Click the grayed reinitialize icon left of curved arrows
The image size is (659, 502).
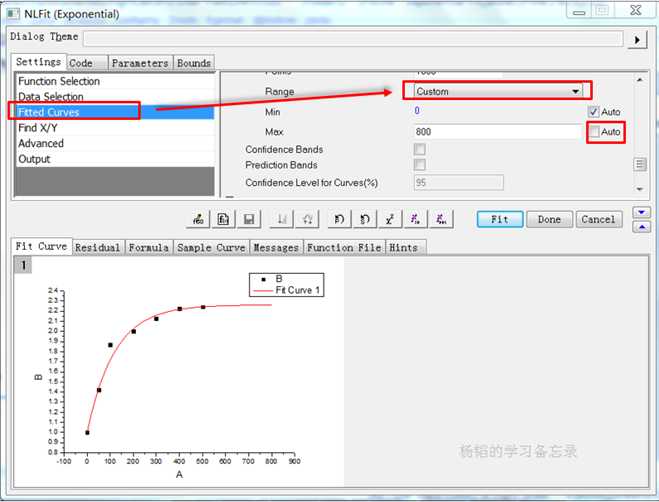[307, 219]
